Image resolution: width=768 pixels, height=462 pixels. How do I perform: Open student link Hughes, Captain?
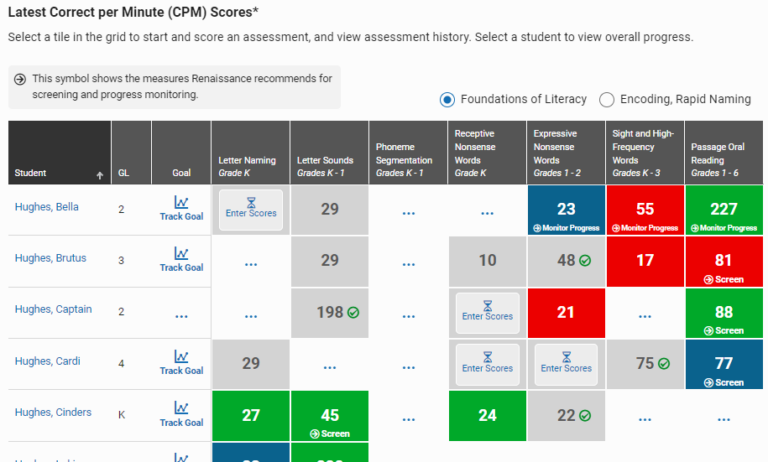click(x=54, y=309)
